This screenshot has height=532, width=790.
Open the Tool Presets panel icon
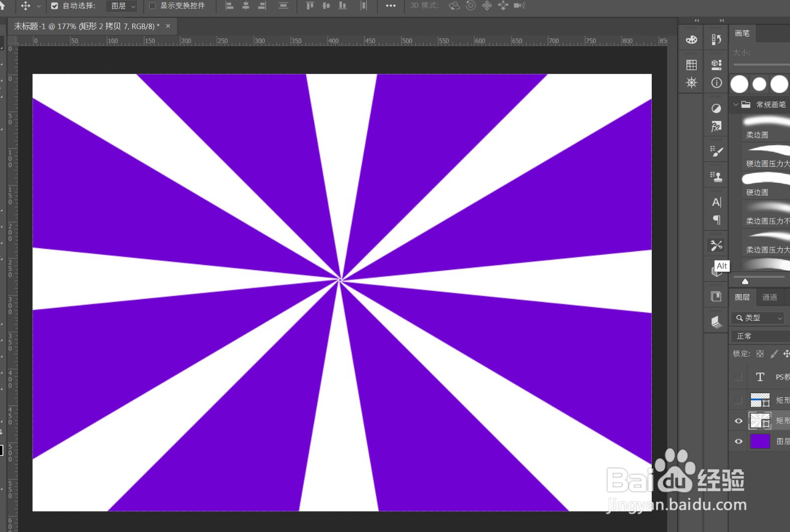click(x=716, y=245)
